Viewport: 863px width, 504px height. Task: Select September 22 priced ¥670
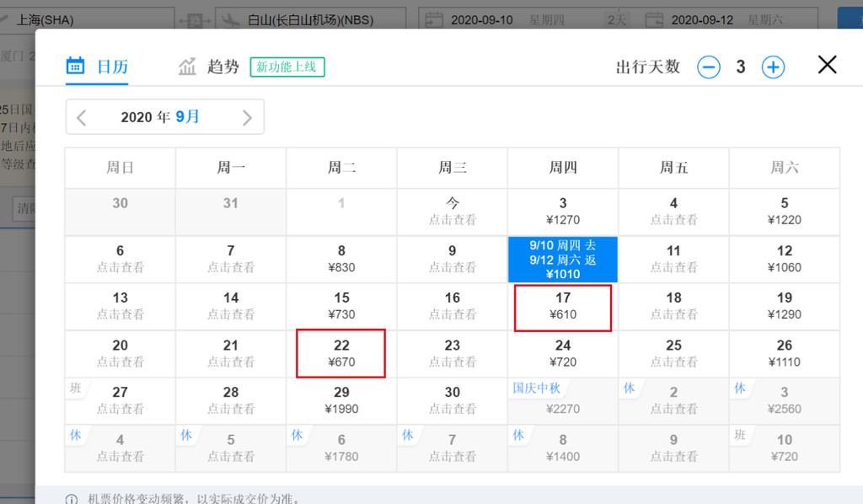[x=341, y=354]
